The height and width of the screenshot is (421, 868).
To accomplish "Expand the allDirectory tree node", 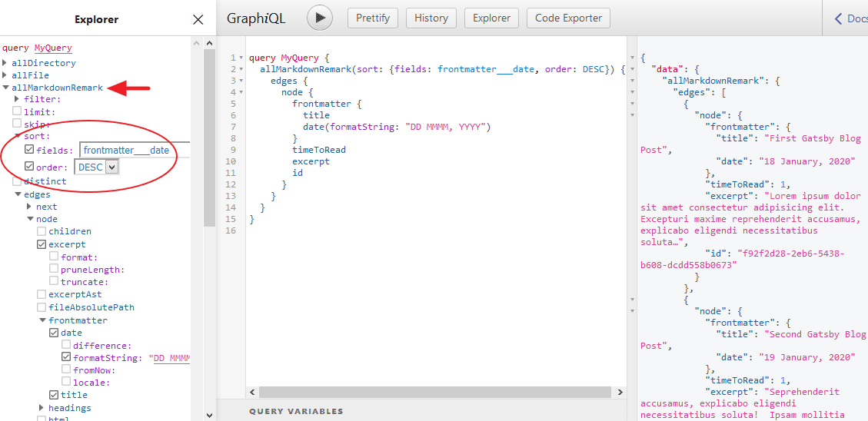I will [x=6, y=63].
